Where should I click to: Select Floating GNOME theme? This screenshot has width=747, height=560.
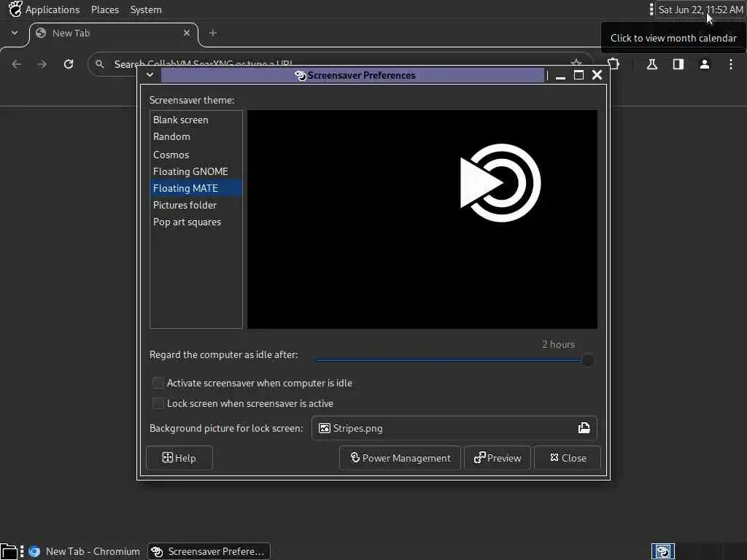(196, 171)
